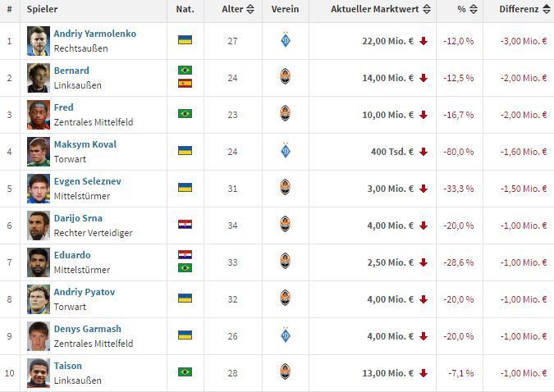Click Taison's portrait thumbnail

click(38, 372)
